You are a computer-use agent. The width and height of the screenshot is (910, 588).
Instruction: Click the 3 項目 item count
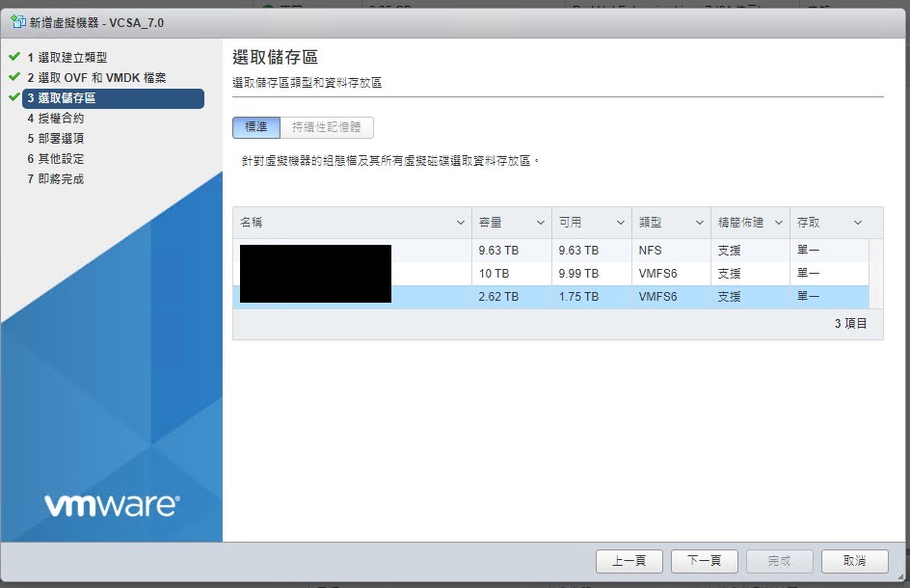point(850,323)
